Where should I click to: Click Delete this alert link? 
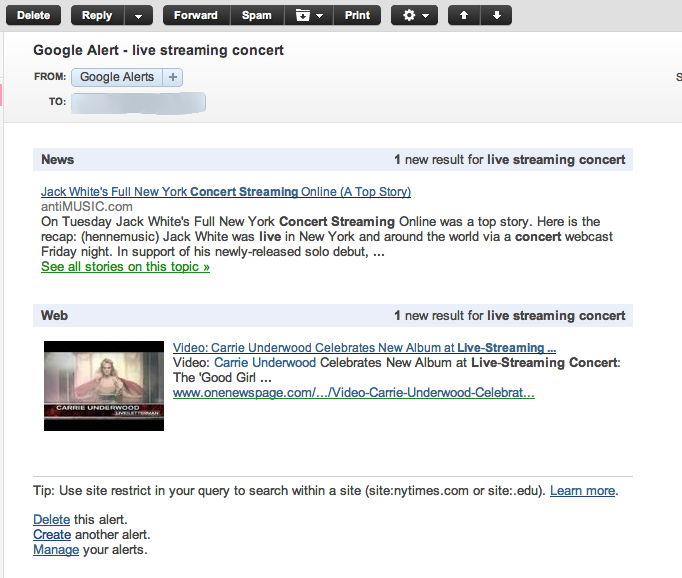click(x=51, y=519)
